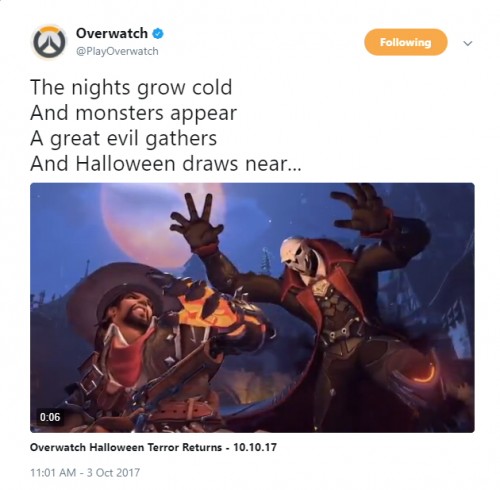
Task: Toggle the orange Following button
Action: coord(405,42)
